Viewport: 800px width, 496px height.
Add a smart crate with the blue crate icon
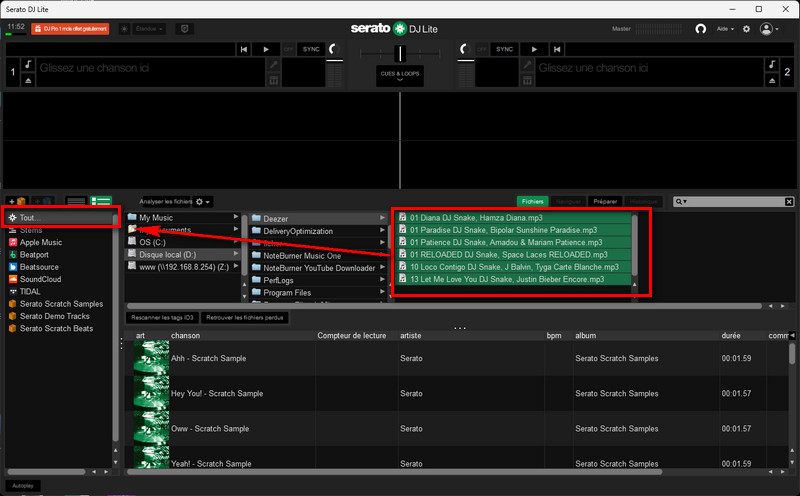pyautogui.click(x=43, y=202)
